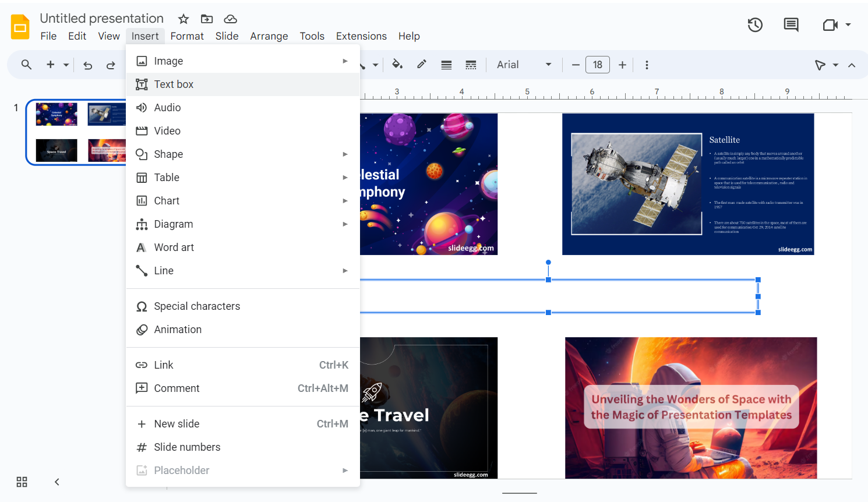Open version history via clock icon
This screenshot has width=868, height=502.
[755, 24]
